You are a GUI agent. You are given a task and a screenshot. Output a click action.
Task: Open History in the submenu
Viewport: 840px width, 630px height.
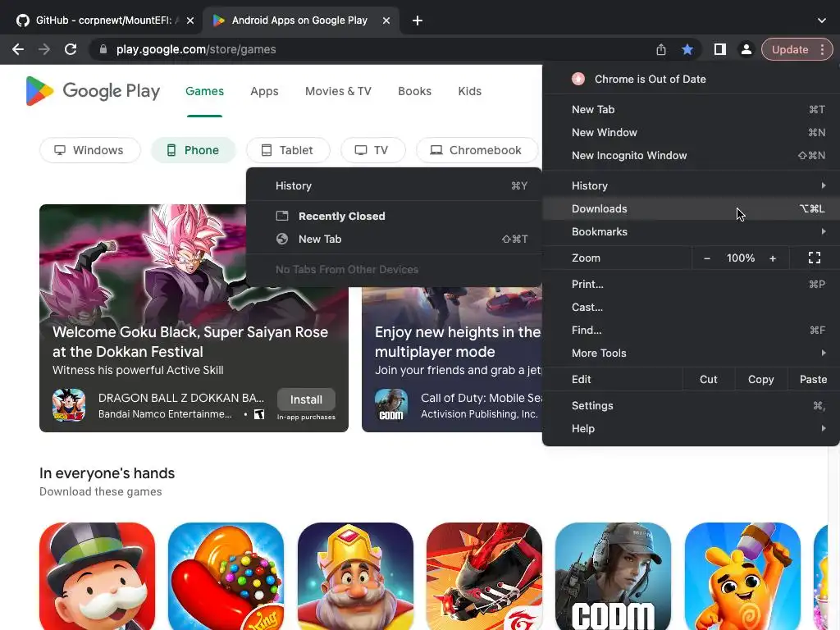394,185
